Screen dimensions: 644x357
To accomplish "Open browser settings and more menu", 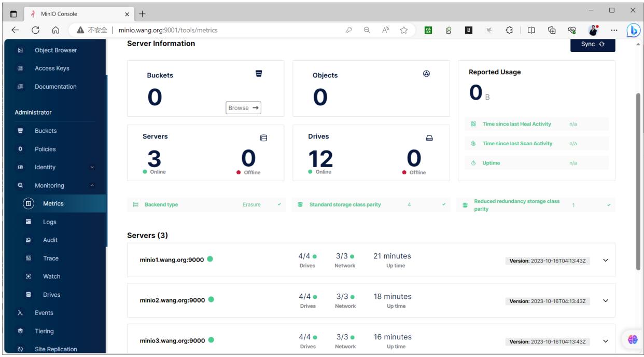I will [x=614, y=30].
